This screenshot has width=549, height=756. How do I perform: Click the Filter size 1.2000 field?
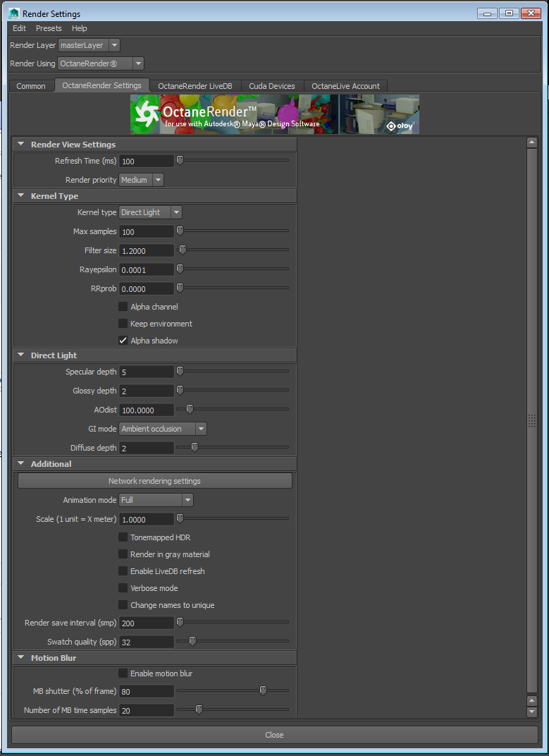click(147, 250)
